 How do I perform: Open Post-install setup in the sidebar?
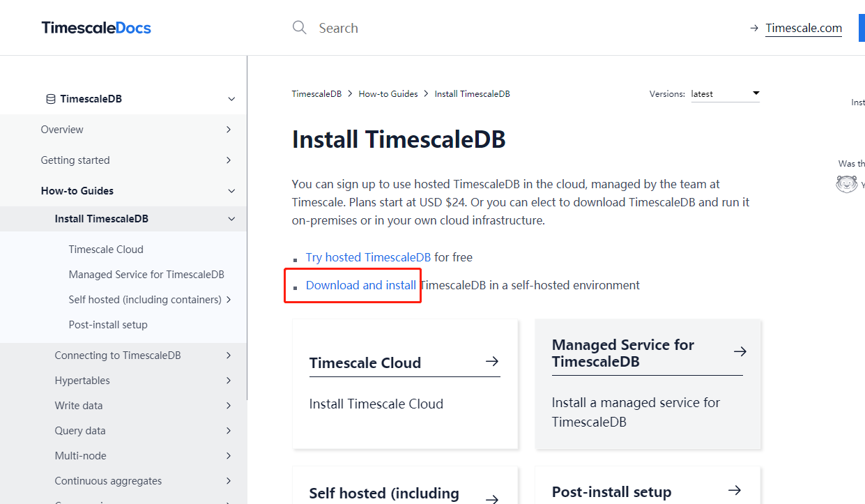pos(108,325)
